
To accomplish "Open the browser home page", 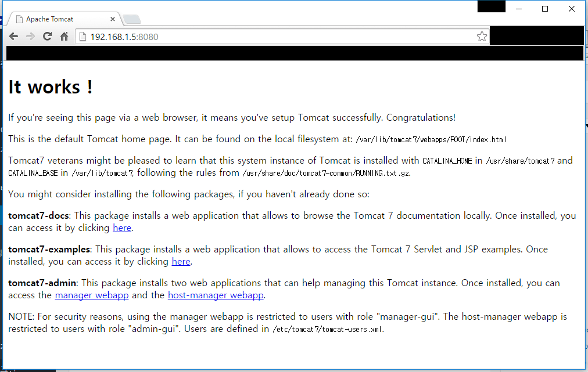I will [x=64, y=37].
